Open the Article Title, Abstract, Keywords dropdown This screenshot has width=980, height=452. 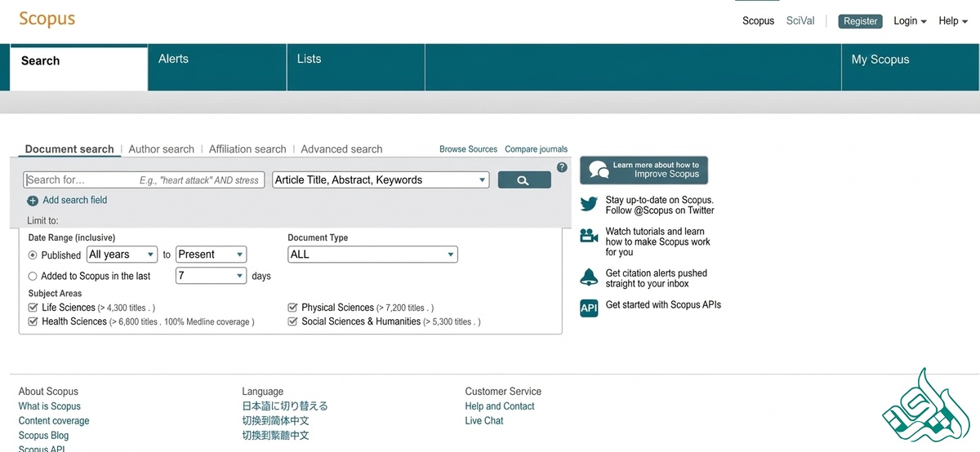tap(381, 180)
